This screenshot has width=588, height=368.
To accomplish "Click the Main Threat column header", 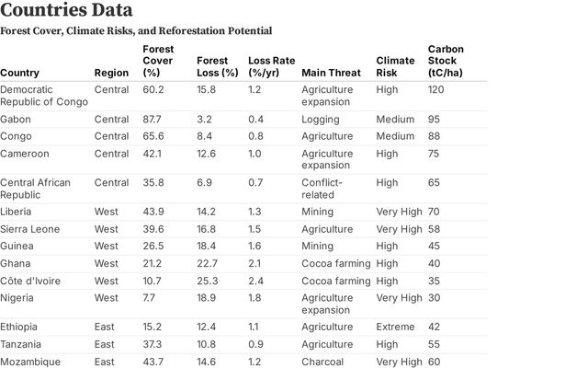I will (x=325, y=73).
